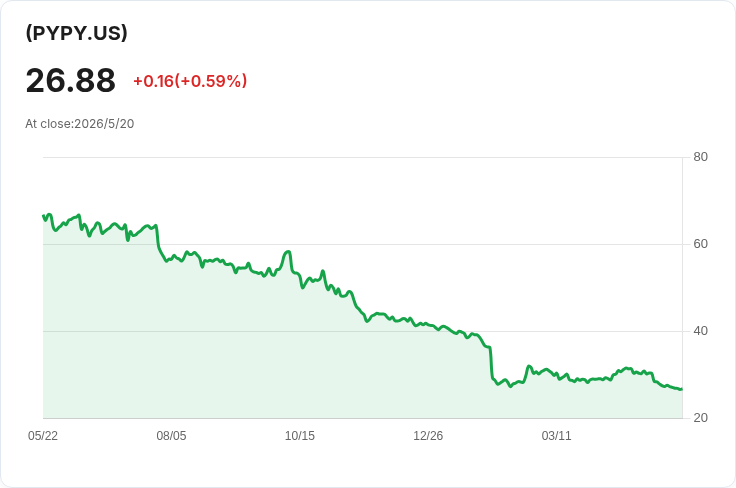This screenshot has height=488, width=736.
Task: Select the 10/15 date label on axis
Action: pos(300,436)
